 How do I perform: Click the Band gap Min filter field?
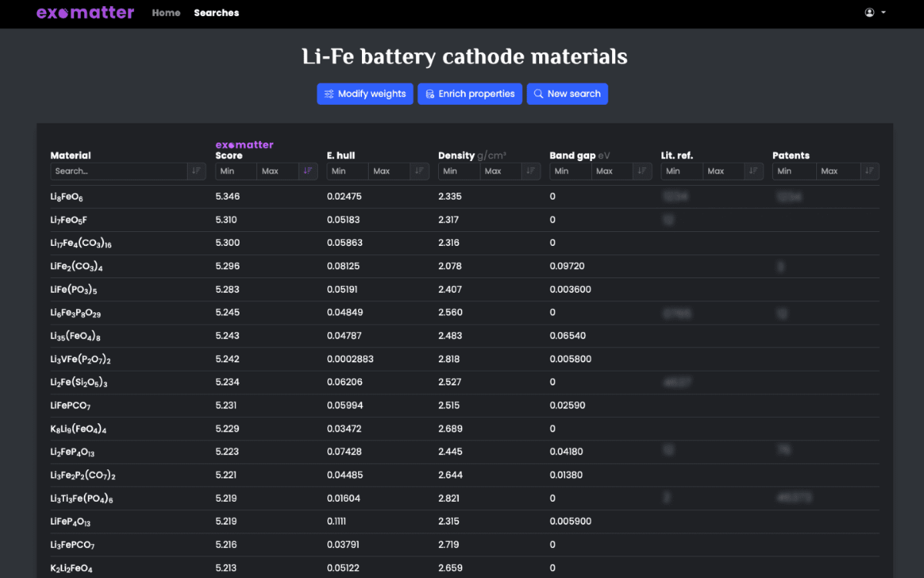pyautogui.click(x=570, y=171)
